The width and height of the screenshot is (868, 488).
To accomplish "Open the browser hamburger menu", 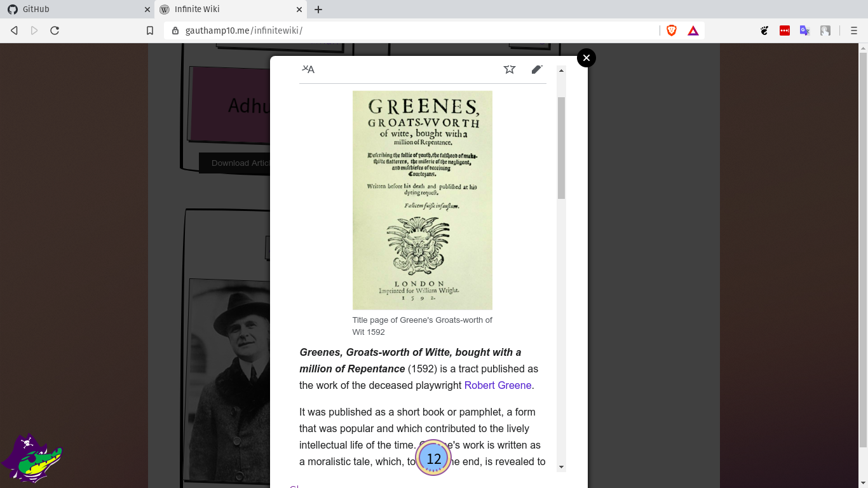I will [x=854, y=30].
